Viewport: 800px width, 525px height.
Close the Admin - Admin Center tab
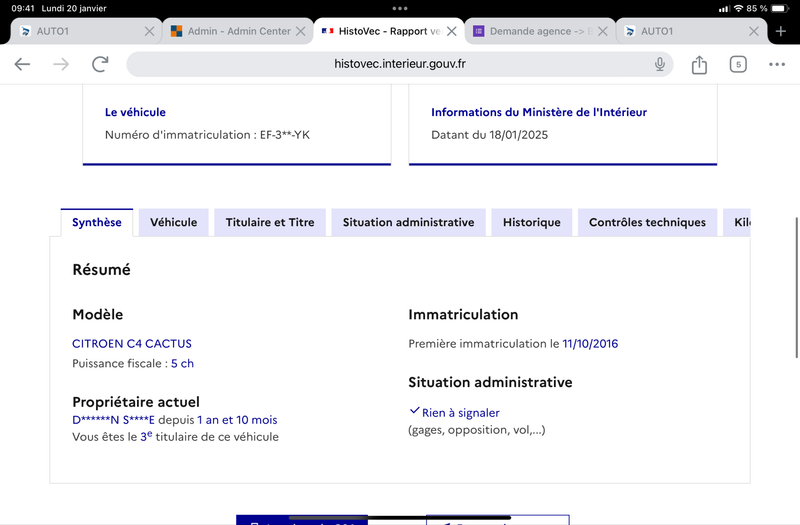point(301,32)
